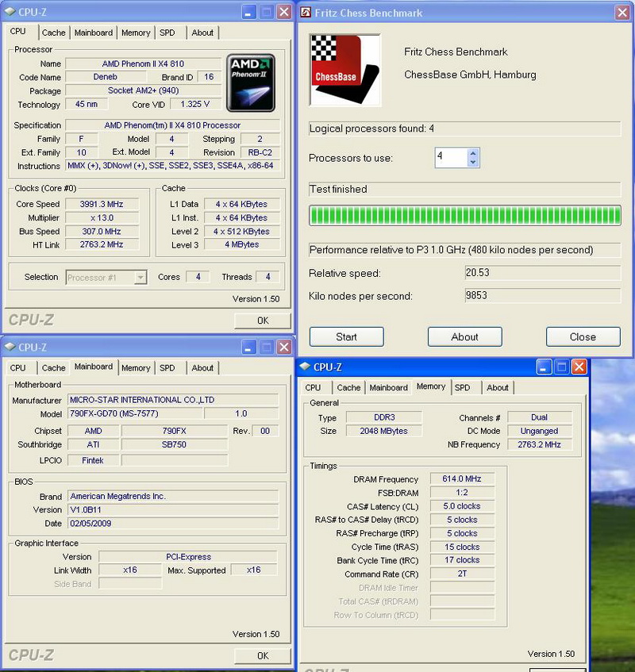Click the Level 3 cache value 4 MBytes
Viewport: 635px width, 672px height.
[x=242, y=244]
